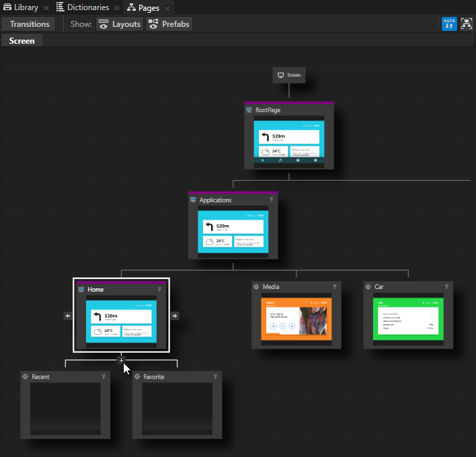Click the lightbulb icon on Favorite node
The width and height of the screenshot is (476, 457).
[x=215, y=377]
